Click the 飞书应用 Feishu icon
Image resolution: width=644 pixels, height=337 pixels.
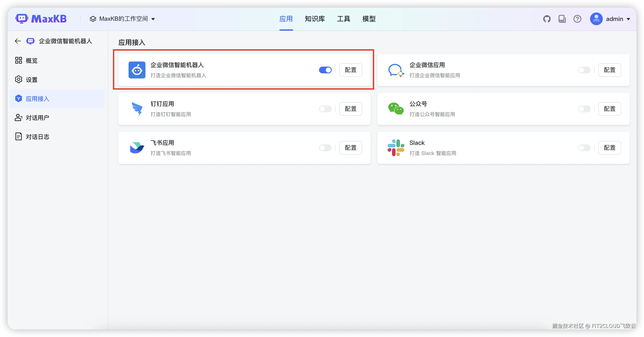(137, 148)
